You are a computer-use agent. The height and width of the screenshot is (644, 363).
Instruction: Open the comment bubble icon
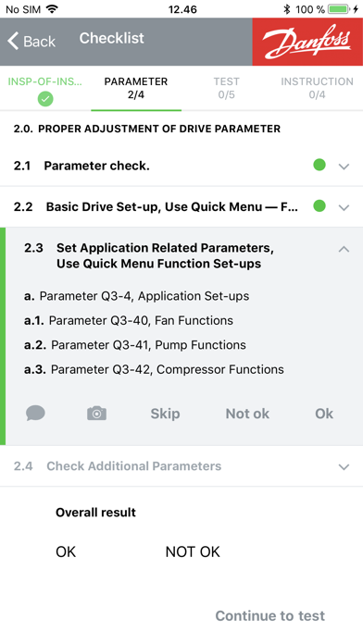[x=36, y=414]
